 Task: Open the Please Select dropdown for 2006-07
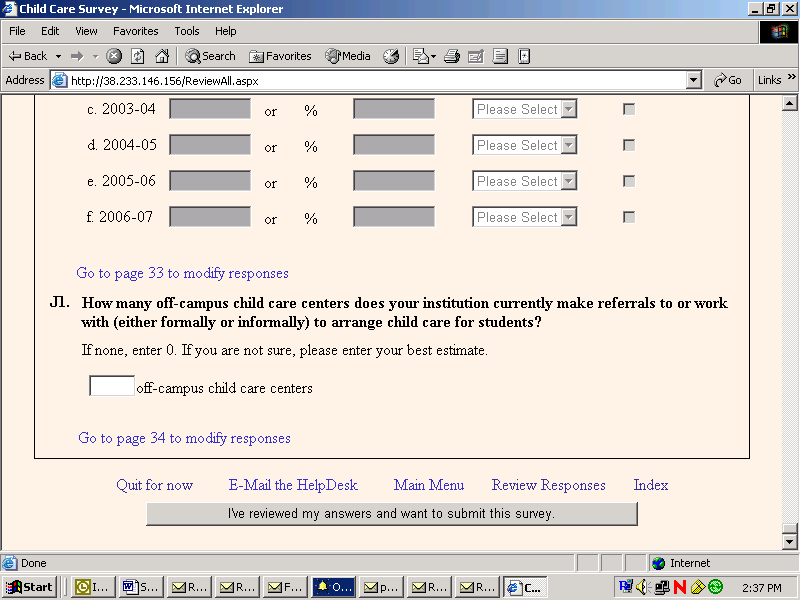tap(524, 217)
